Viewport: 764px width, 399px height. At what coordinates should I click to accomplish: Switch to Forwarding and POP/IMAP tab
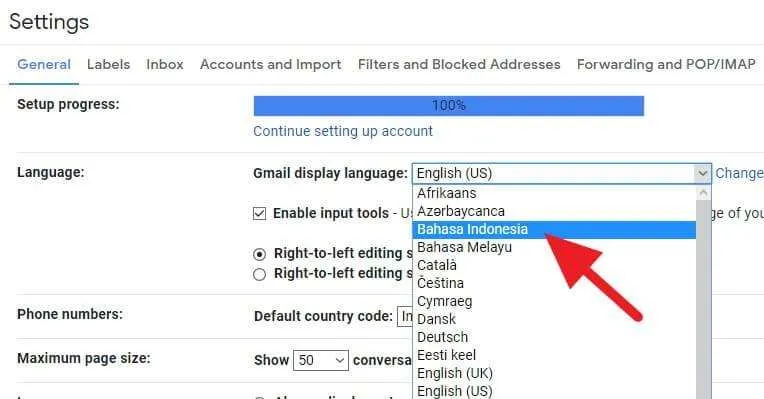click(666, 64)
